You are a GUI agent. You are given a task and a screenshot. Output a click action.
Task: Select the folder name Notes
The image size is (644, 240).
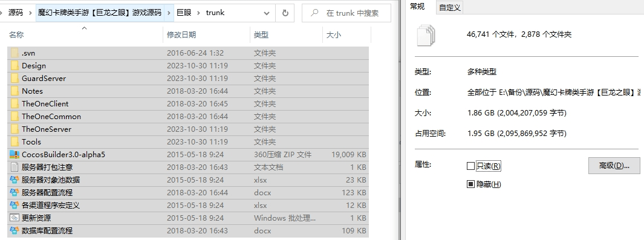coord(33,91)
